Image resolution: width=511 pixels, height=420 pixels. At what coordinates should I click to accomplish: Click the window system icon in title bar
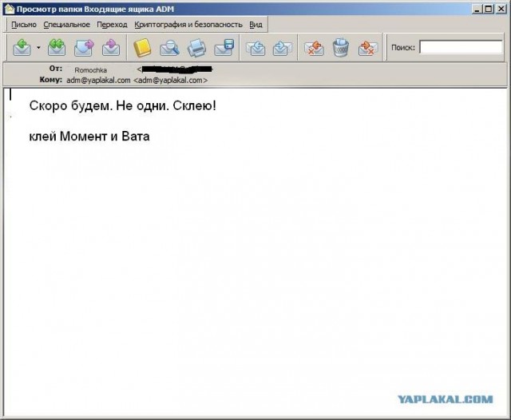[9, 9]
